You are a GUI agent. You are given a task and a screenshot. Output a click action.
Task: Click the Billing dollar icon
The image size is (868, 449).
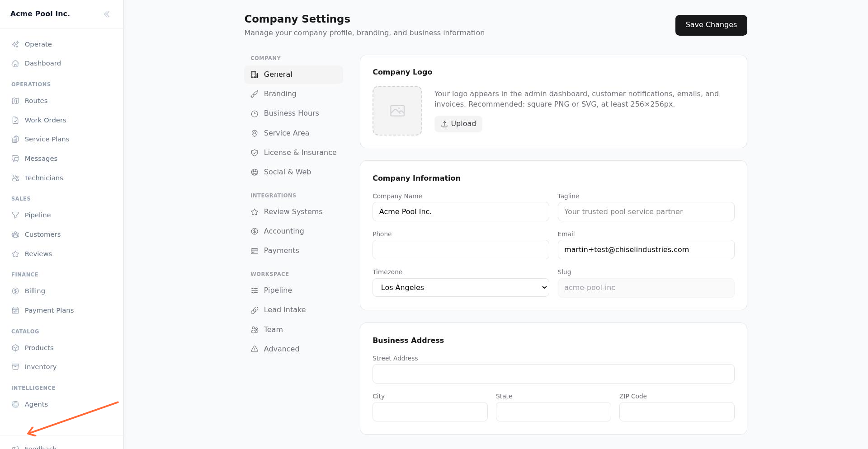pos(15,291)
